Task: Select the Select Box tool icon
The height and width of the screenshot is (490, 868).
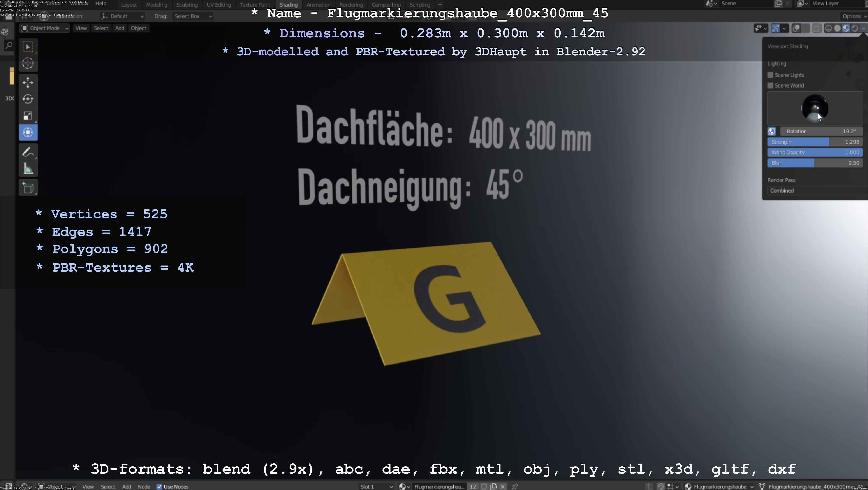Action: (28, 46)
